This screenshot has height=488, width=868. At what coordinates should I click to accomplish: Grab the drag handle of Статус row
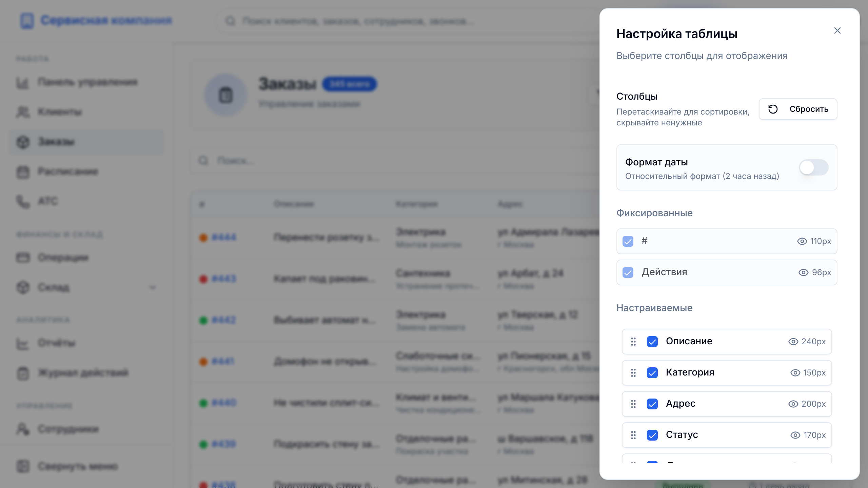(633, 435)
